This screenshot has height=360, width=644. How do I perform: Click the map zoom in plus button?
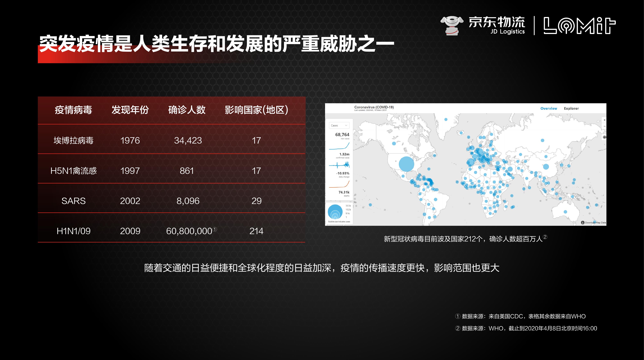coord(605,120)
